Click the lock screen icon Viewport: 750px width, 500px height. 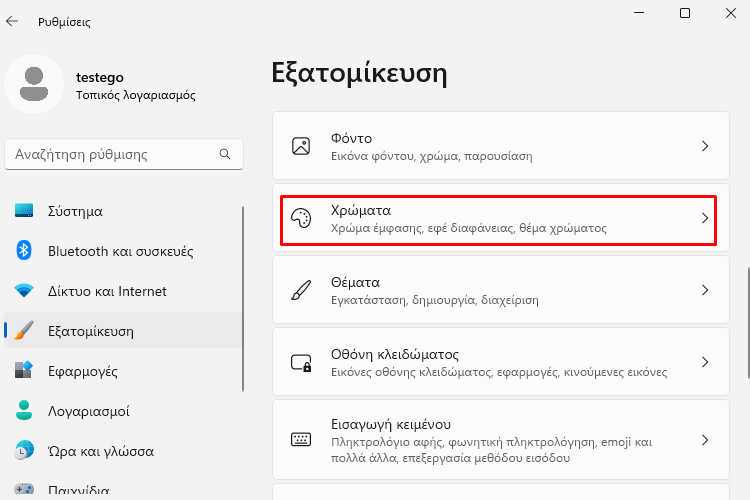click(301, 362)
